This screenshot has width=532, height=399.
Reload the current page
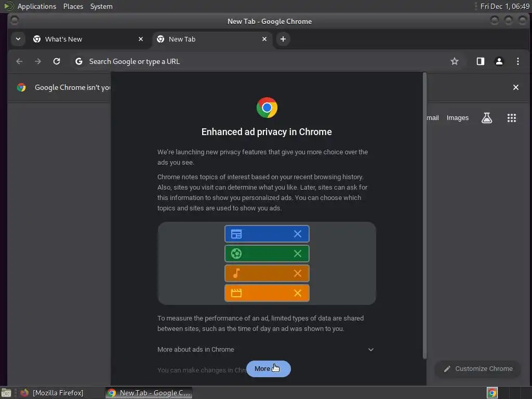(x=57, y=61)
